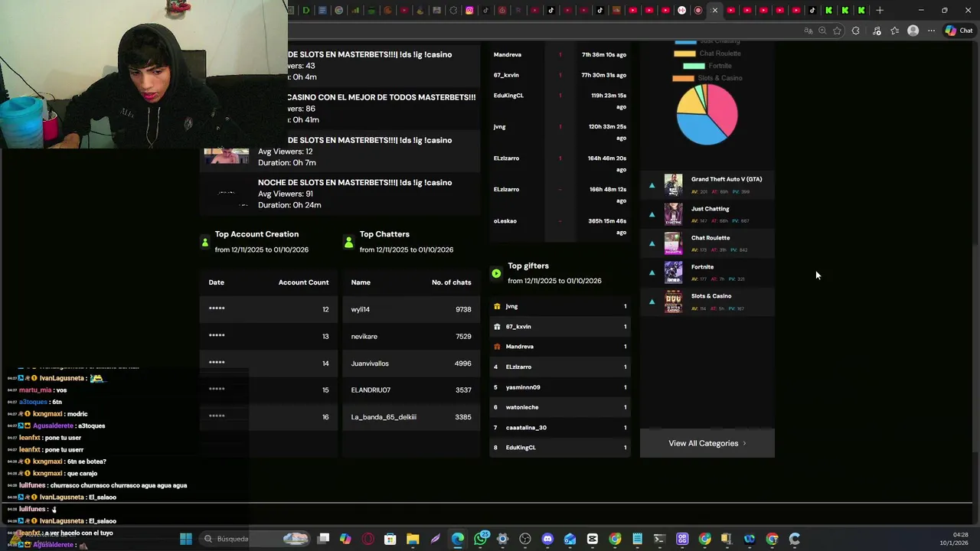The image size is (980, 551).
Task: Open WhatsApp from the taskbar
Action: pyautogui.click(x=481, y=539)
